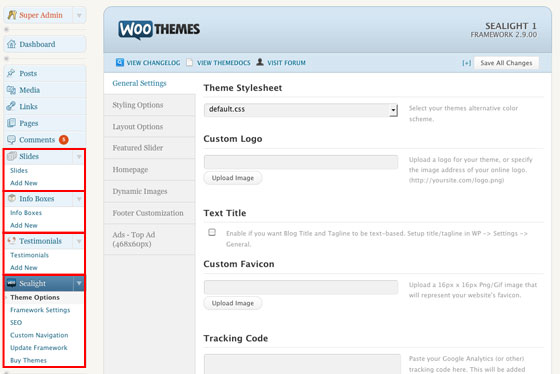Click the Posts pushpin icon
This screenshot has width=560, height=374.
[x=11, y=73]
